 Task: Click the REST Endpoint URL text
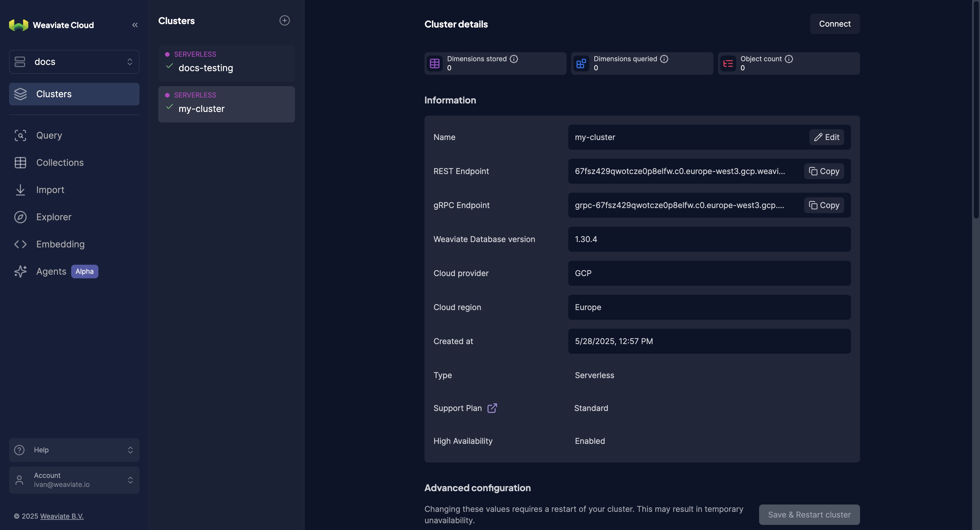[679, 171]
